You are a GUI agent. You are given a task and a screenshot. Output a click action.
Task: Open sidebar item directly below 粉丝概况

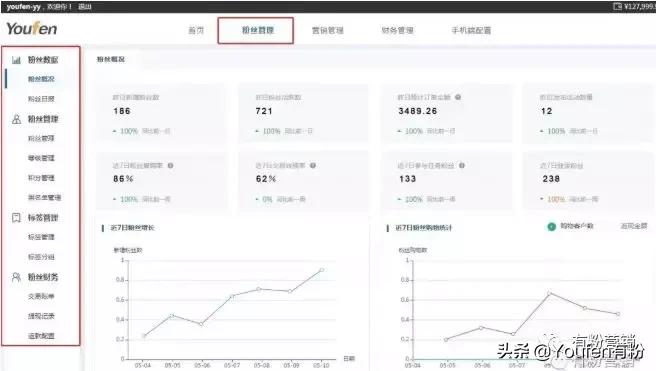41,99
